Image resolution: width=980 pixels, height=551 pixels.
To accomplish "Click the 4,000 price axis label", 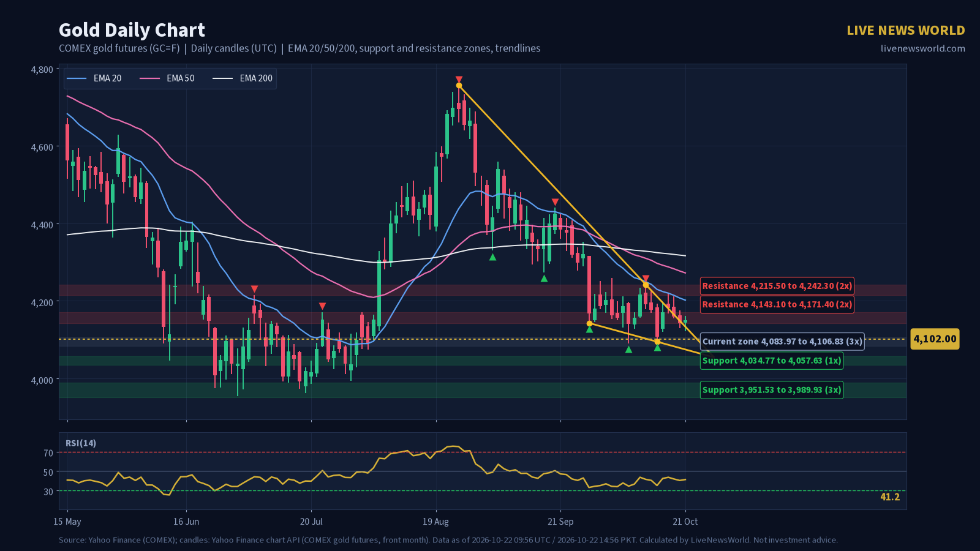I will point(42,380).
